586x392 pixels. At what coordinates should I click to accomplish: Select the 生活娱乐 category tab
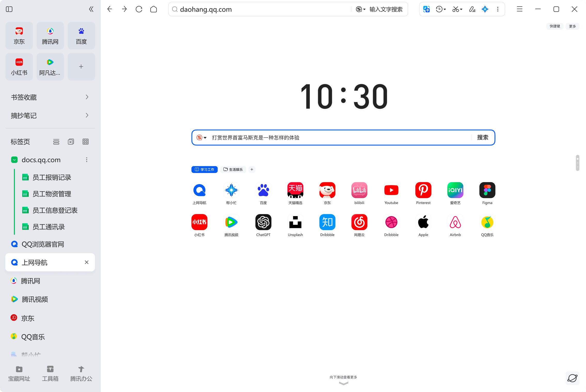[233, 169]
